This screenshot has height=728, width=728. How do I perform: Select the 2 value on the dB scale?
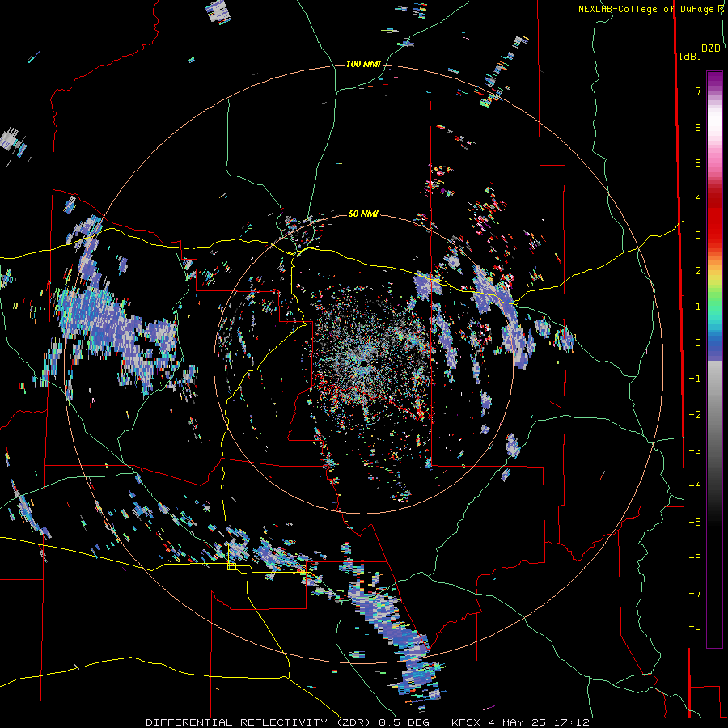tap(698, 271)
